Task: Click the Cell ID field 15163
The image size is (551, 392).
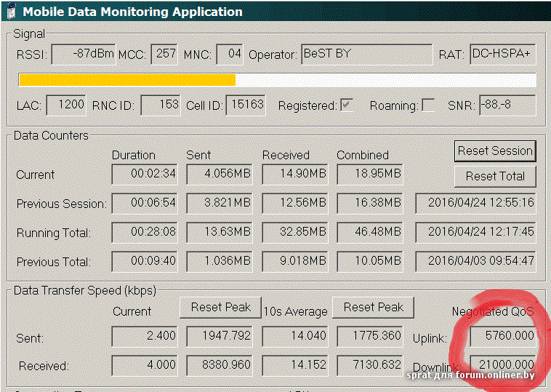Action: coord(246,105)
